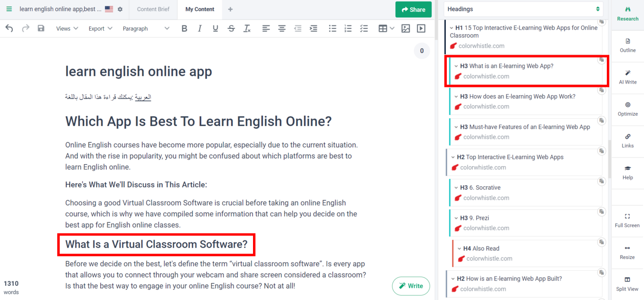Screen dimensions: 644x300
Task: Switch to Full Screen mode
Action: [x=627, y=221]
